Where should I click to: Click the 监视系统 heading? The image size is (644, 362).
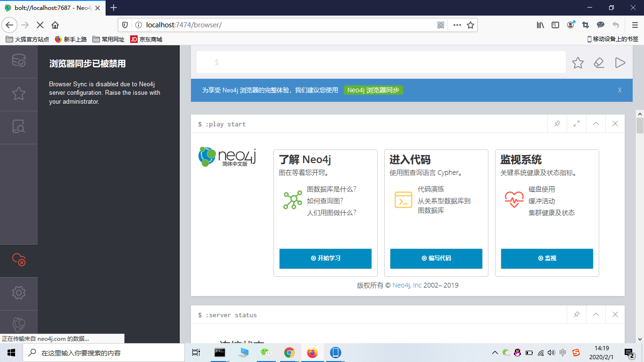click(521, 159)
